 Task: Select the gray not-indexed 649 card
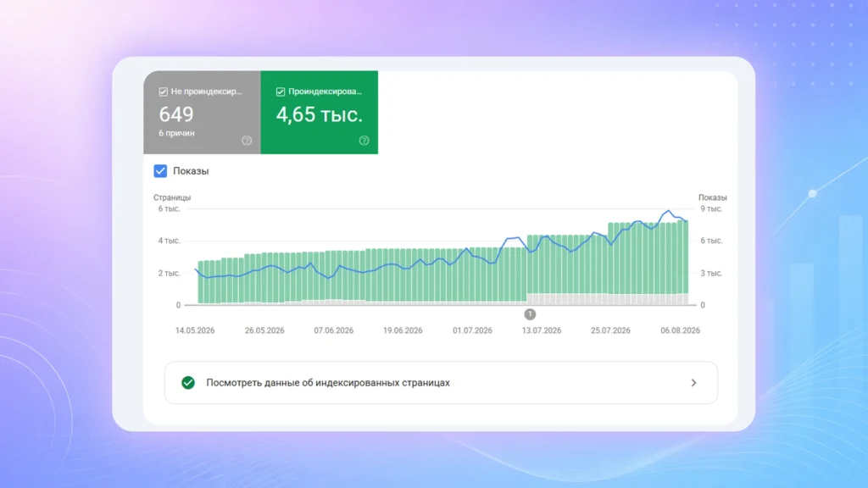(x=202, y=113)
